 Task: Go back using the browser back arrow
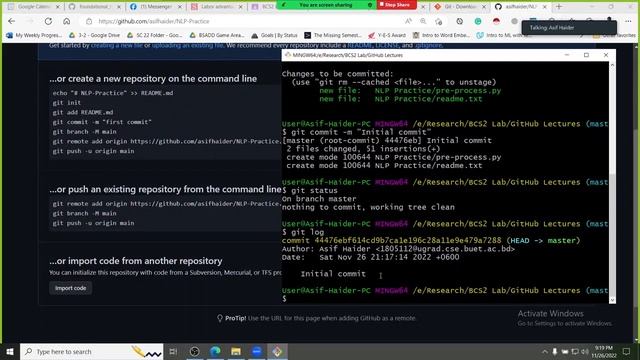[11, 21]
